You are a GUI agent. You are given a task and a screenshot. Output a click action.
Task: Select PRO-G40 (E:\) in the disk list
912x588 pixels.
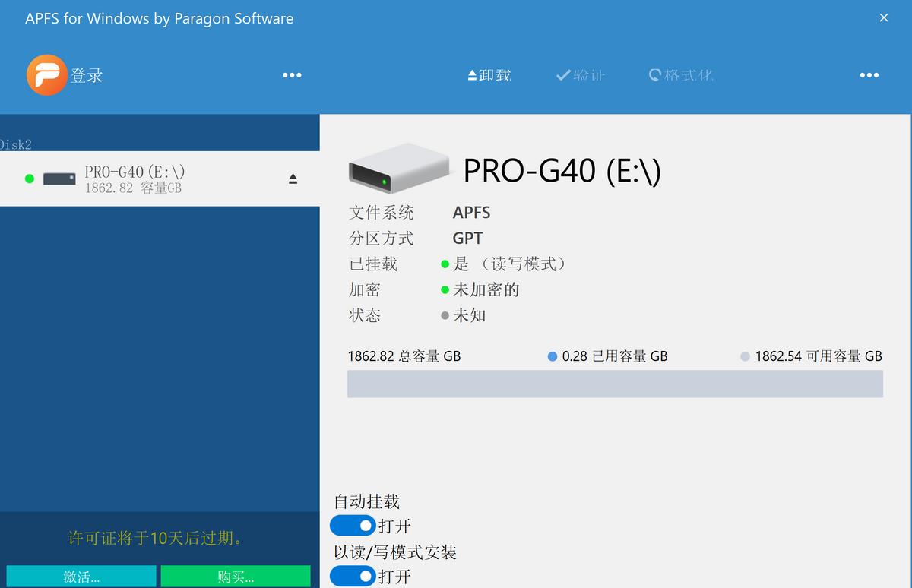pyautogui.click(x=137, y=178)
